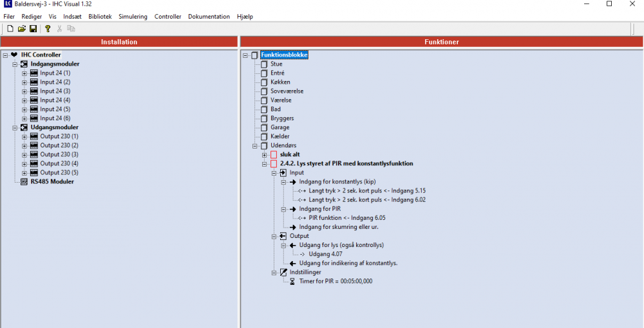Click the hourglass icon for Timer for PIR
This screenshot has height=328, width=644.
click(x=292, y=281)
